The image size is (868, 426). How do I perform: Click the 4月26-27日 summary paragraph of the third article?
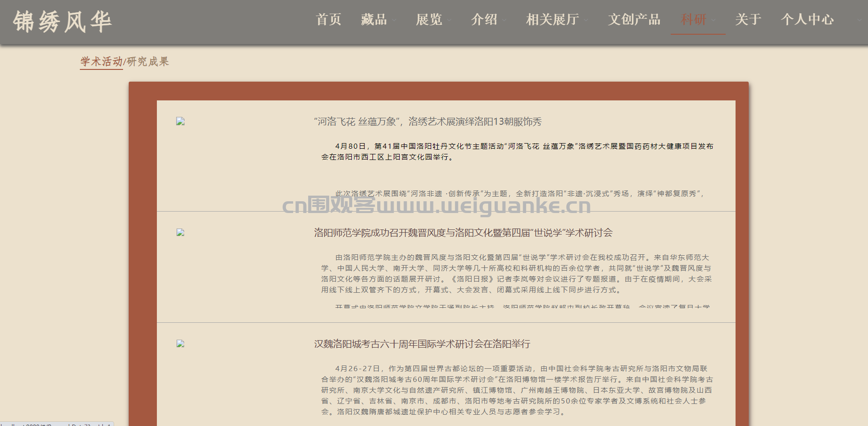coord(517,390)
